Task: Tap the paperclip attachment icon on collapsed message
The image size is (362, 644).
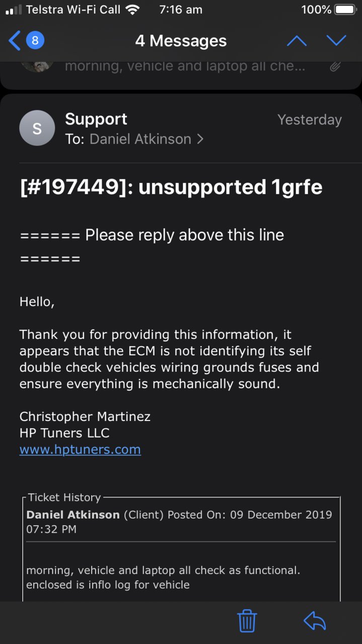Action: (335, 66)
